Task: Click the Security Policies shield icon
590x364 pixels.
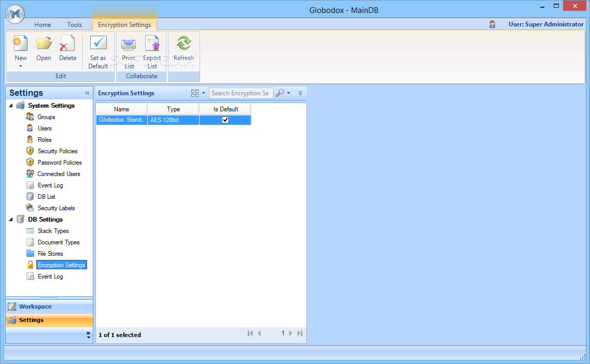Action: pyautogui.click(x=30, y=151)
